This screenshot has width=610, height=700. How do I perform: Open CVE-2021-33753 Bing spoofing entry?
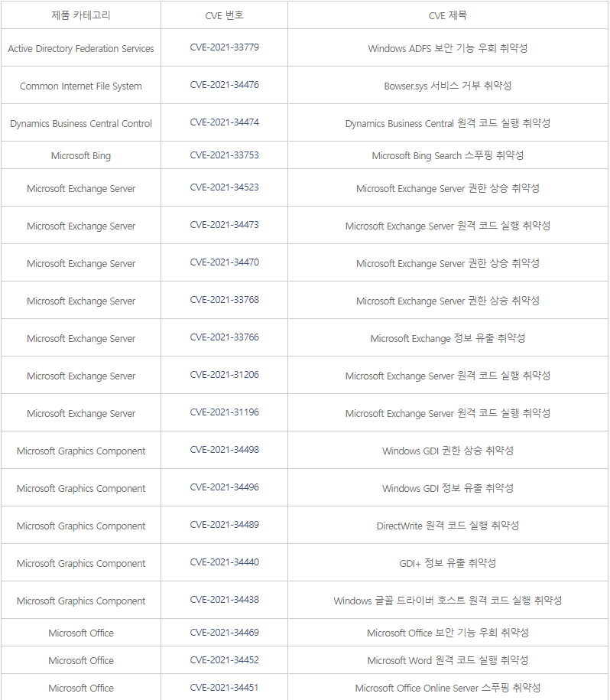[224, 155]
